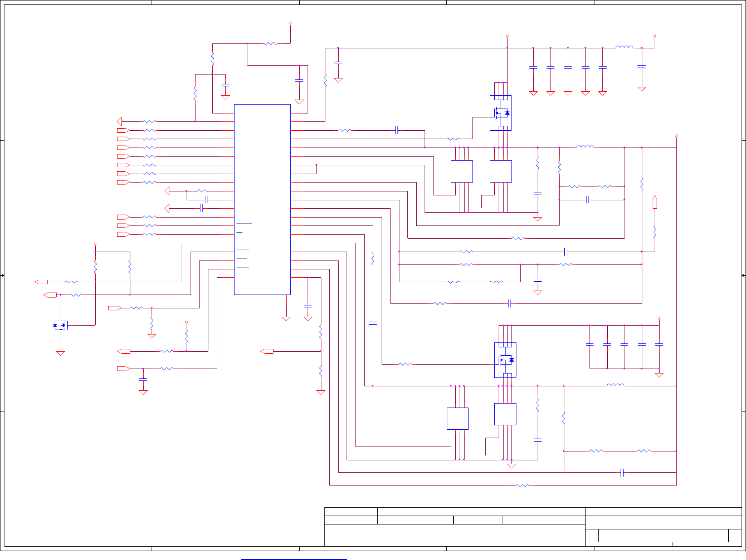Click the large bottom-left title block cell
The width and height of the screenshot is (746, 560).
click(x=455, y=535)
